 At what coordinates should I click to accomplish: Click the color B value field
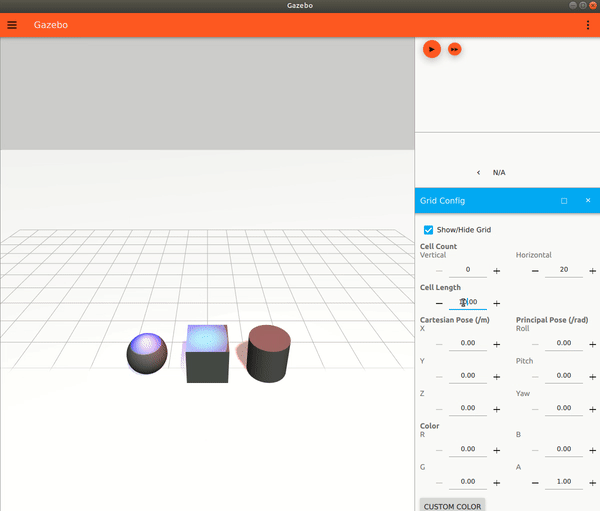point(564,449)
